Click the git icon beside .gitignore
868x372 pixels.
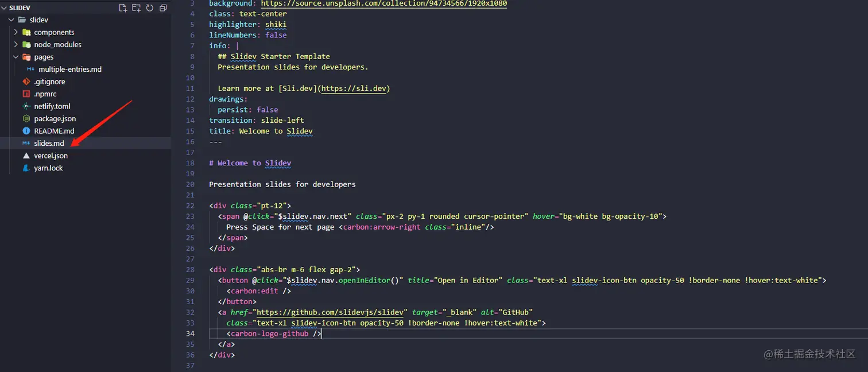tap(26, 82)
